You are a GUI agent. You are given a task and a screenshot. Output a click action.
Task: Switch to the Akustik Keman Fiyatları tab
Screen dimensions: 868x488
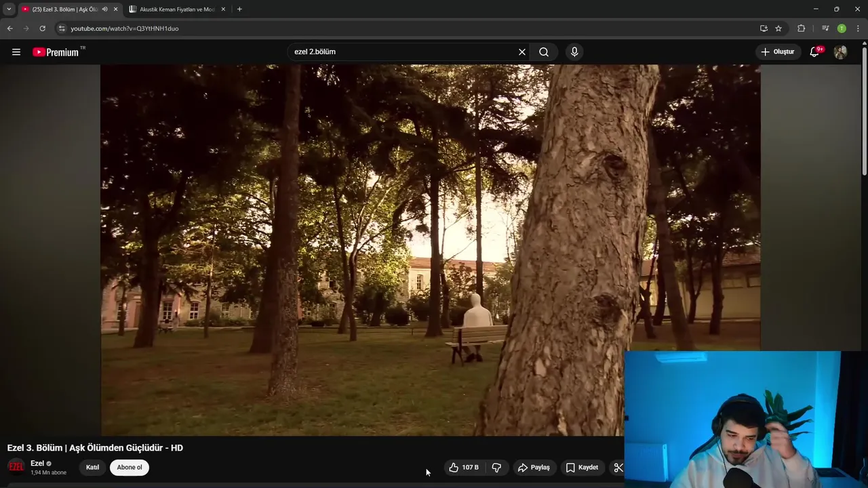pyautogui.click(x=176, y=9)
